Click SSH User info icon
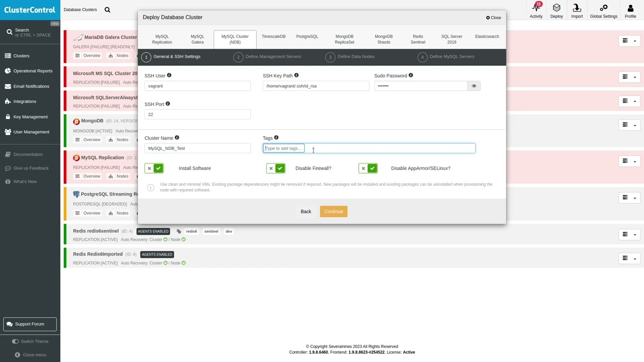This screenshot has width=644, height=362. point(169,75)
